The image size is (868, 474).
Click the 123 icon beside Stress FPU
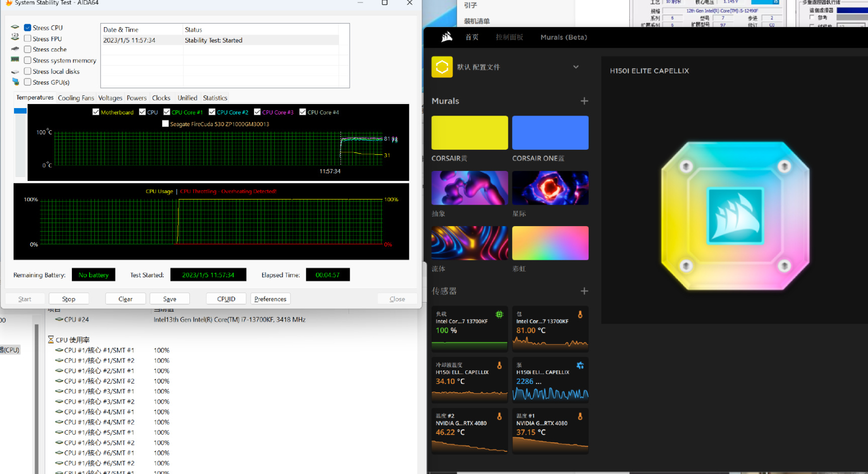15,38
